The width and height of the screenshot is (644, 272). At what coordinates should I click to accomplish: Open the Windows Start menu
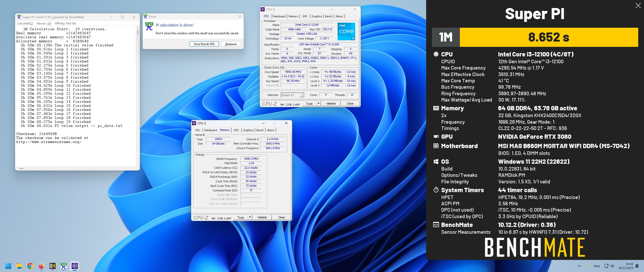point(8,266)
